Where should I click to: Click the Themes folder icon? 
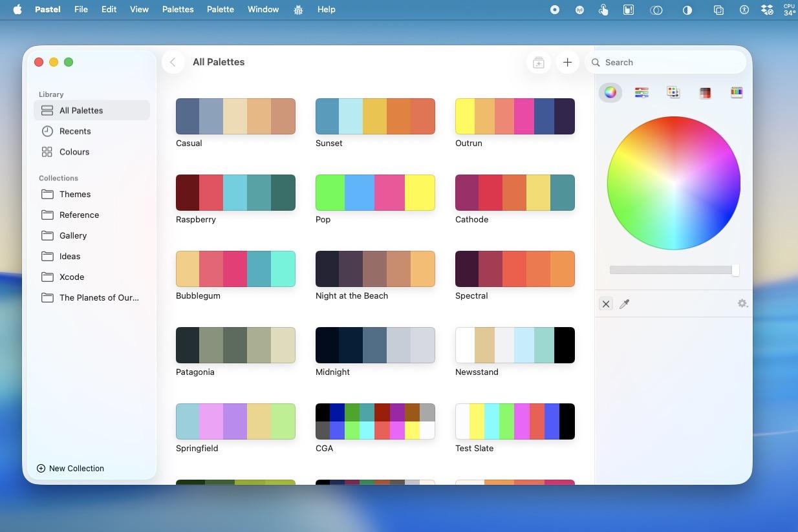tap(47, 194)
